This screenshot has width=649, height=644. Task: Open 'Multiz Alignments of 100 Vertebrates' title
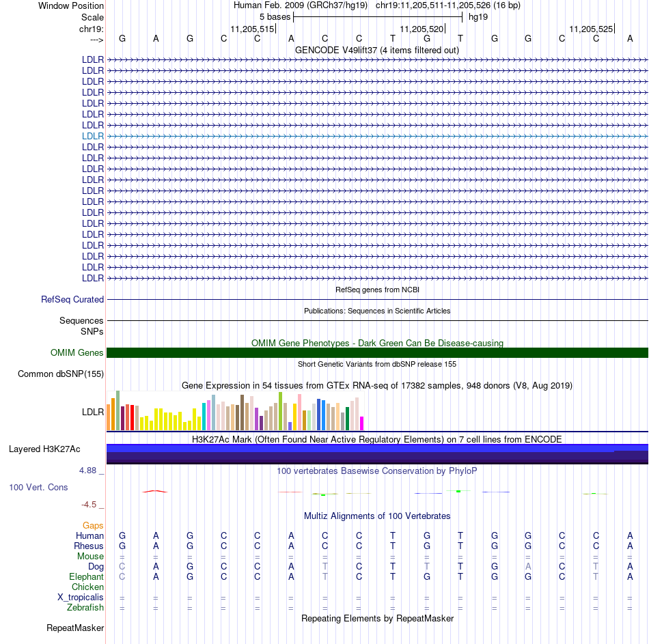pyautogui.click(x=377, y=516)
